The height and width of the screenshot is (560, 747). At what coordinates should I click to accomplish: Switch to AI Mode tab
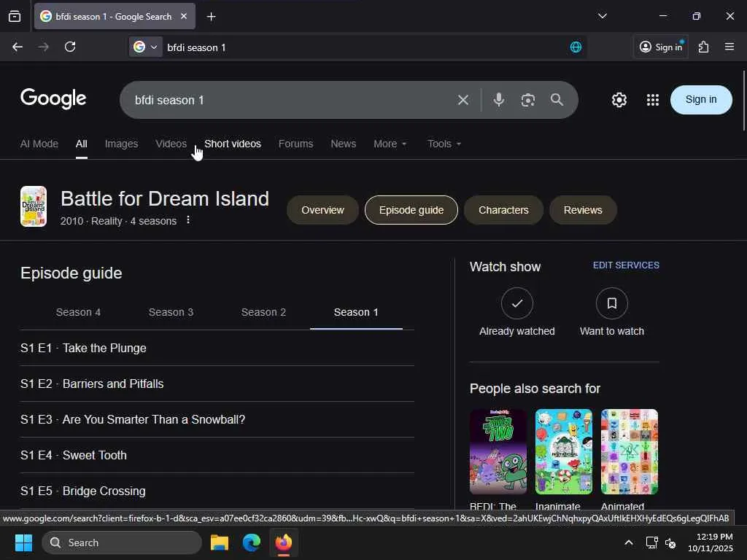tap(39, 144)
